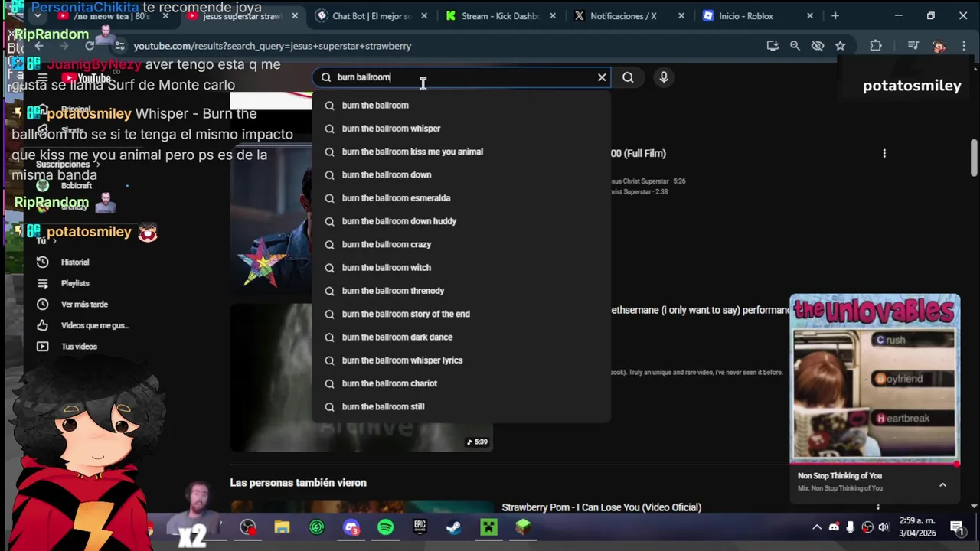Click the Unlovables miniplayer video

coord(874,379)
